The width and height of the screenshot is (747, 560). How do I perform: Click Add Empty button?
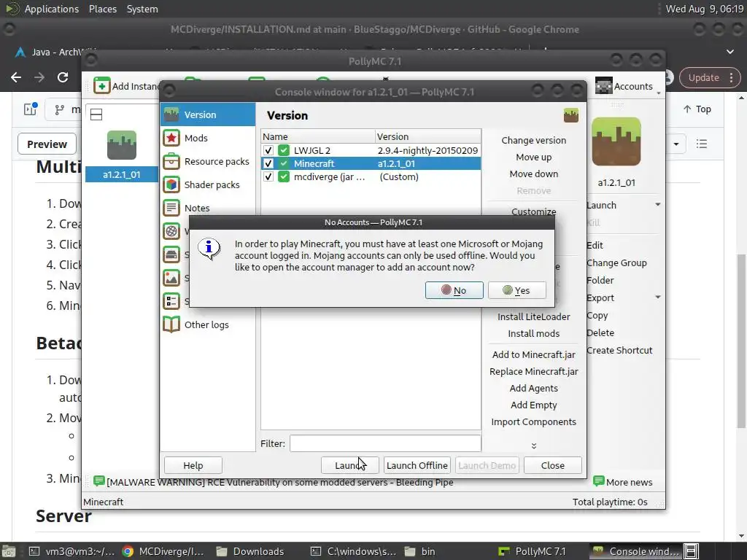[x=533, y=405]
